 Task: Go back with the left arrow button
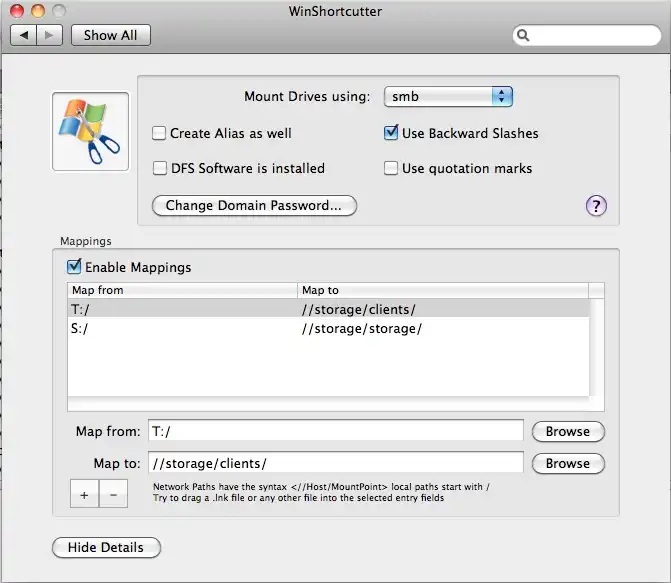point(24,35)
